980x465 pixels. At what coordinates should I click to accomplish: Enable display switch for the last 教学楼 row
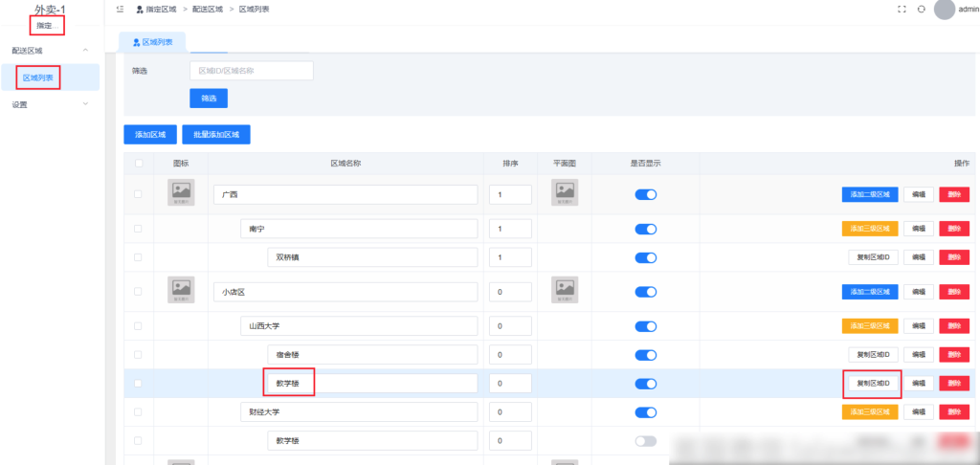tap(646, 441)
